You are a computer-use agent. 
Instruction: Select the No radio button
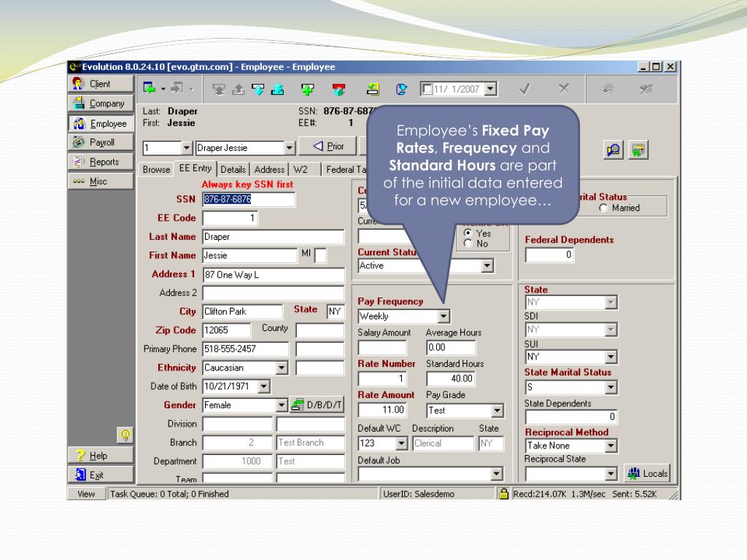[468, 244]
